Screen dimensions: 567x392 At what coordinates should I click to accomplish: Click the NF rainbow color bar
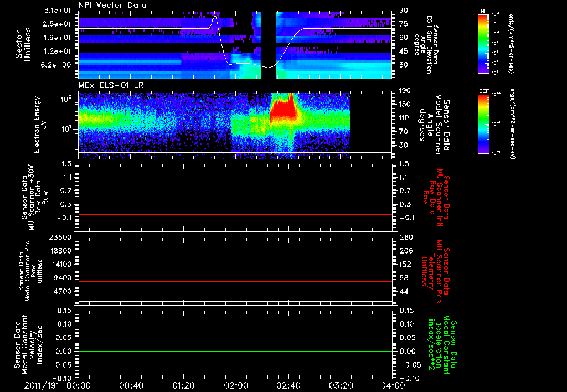coord(483,43)
